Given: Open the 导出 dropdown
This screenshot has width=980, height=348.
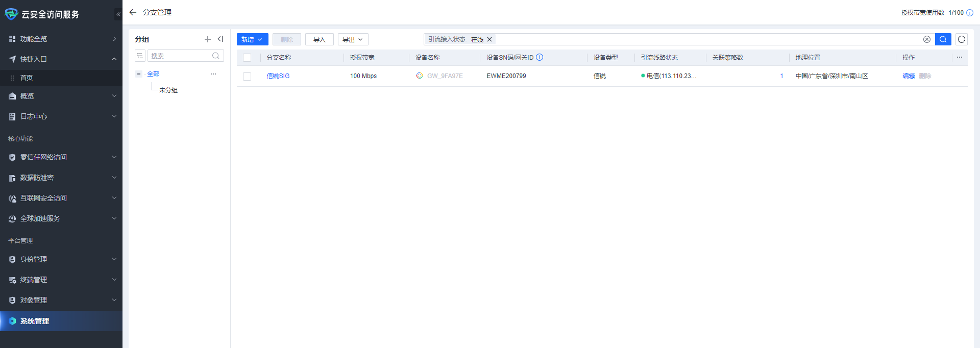Looking at the screenshot, I should (x=353, y=39).
